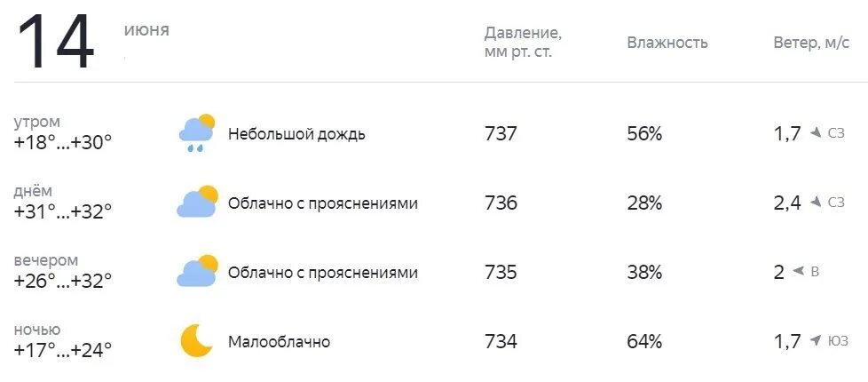Click the morning light rain cloud icon
868x382 pixels.
[x=197, y=133]
